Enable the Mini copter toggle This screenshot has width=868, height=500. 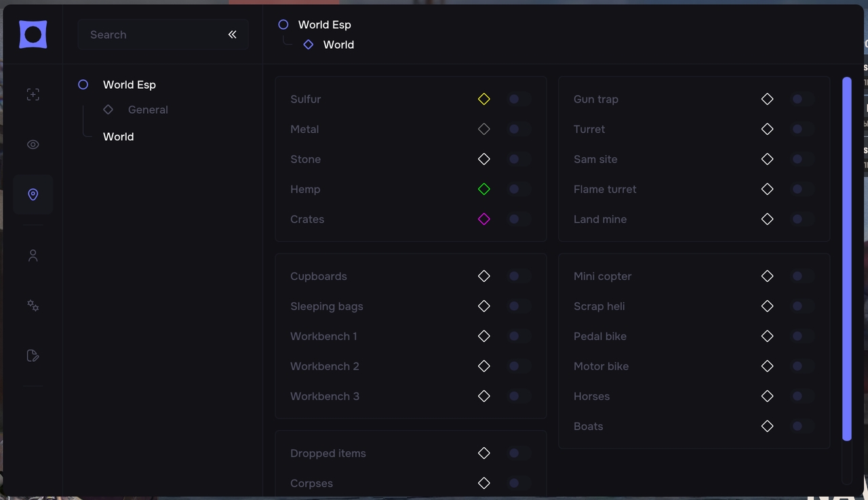point(802,276)
